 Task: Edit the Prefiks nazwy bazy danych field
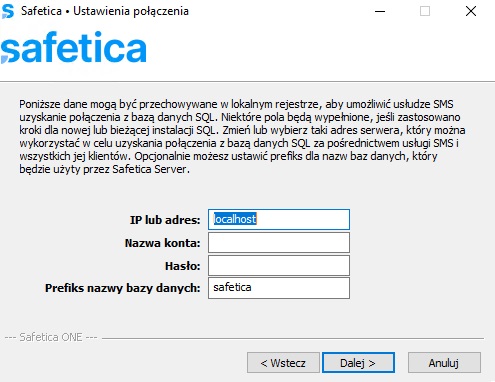click(279, 288)
